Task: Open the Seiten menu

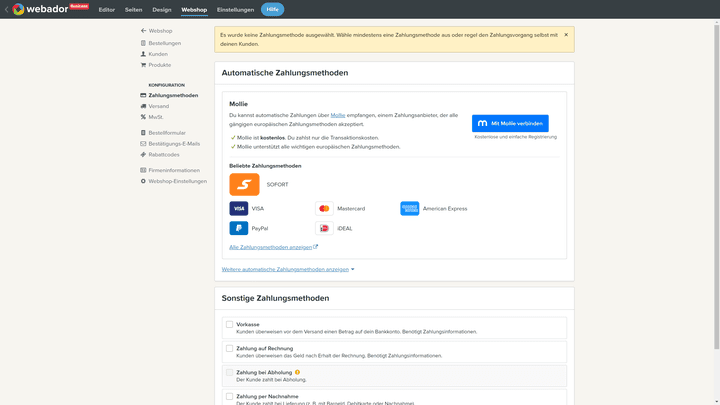Action: point(134,10)
